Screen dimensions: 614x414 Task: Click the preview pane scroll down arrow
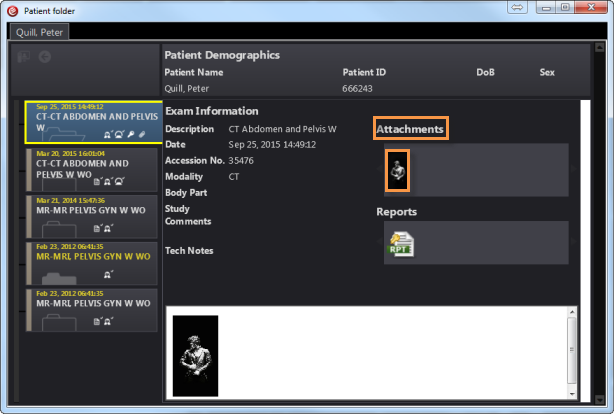pyautogui.click(x=572, y=388)
